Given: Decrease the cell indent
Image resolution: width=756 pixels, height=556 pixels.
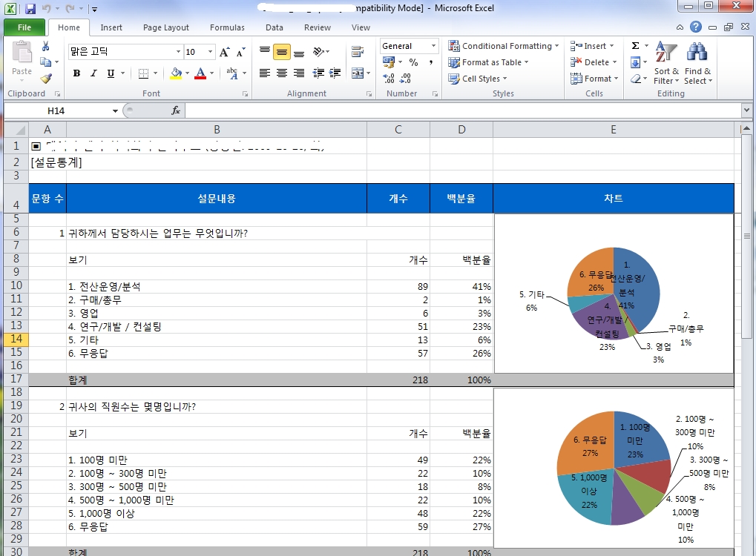Looking at the screenshot, I should click(x=318, y=73).
